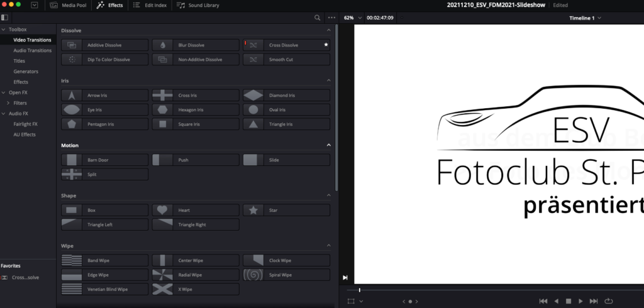Choose the Box shape transition
This screenshot has width=644, height=308.
105,211
